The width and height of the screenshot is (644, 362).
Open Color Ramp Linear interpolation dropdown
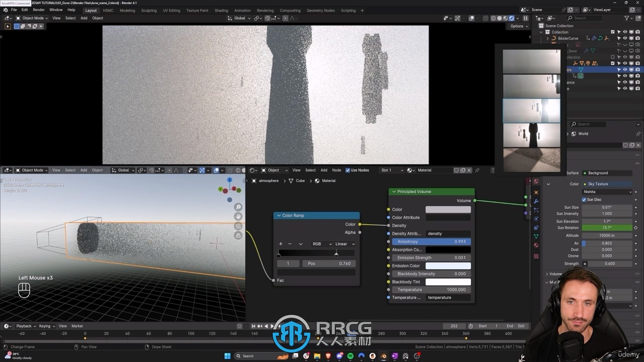pyautogui.click(x=345, y=244)
